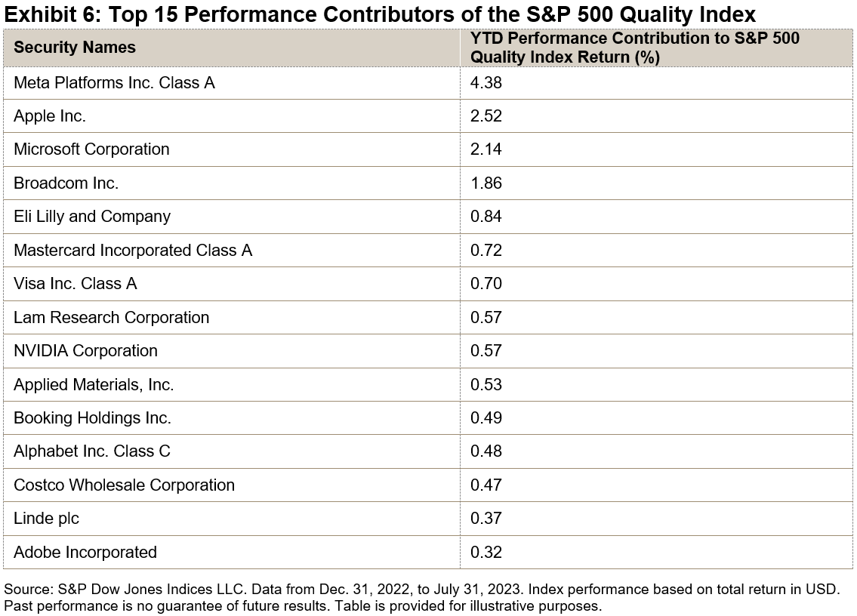Click the Microsoft Corporation cell
Viewport: 857px width, 616px height.
tap(91, 149)
